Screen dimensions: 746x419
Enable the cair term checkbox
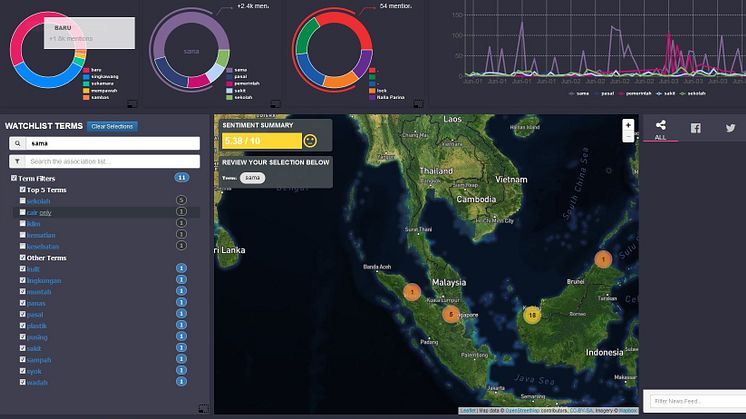[22, 212]
